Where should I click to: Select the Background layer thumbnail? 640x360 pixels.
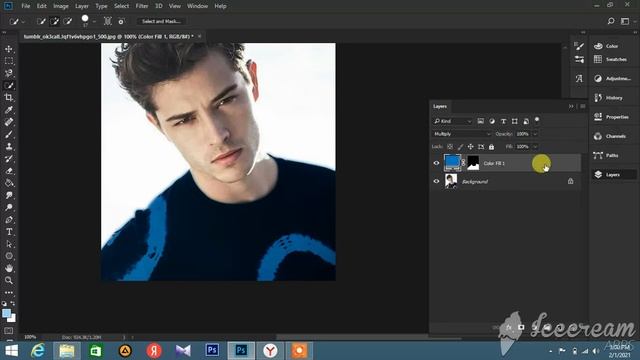click(451, 181)
